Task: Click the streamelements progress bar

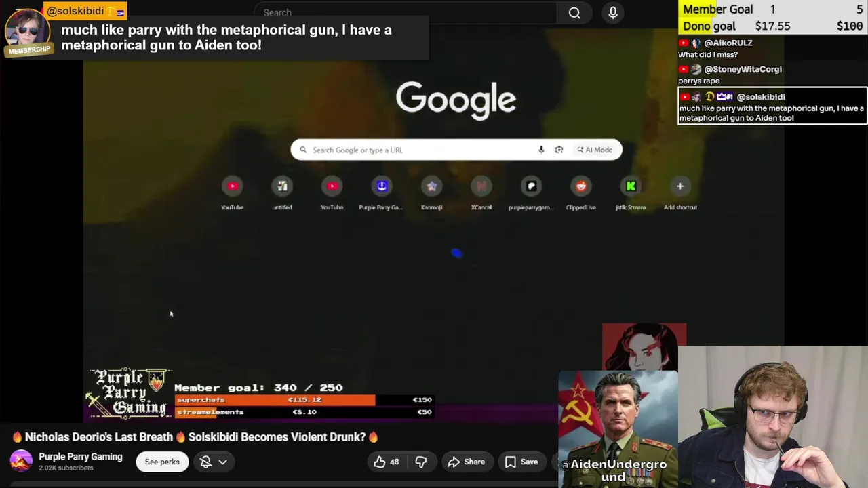Action: 304,412
